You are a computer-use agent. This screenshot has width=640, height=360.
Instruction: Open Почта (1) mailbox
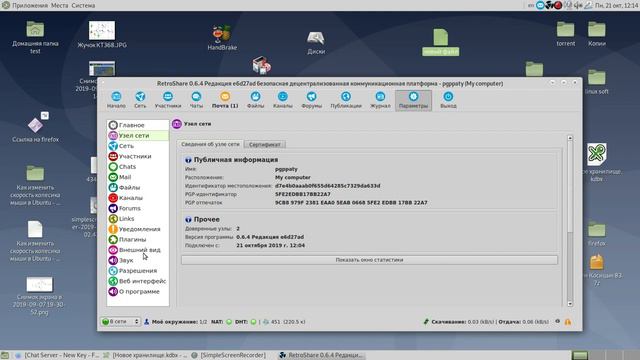coord(225,100)
